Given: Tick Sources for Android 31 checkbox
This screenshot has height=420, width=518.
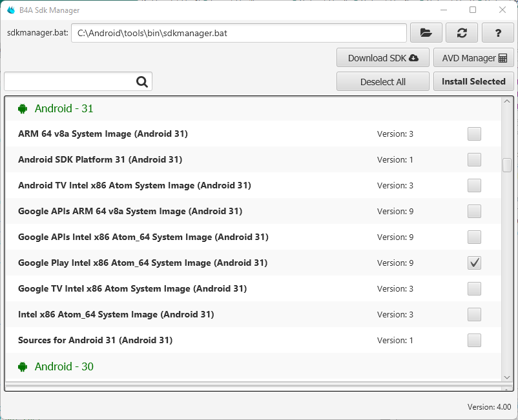Looking at the screenshot, I should point(474,340).
